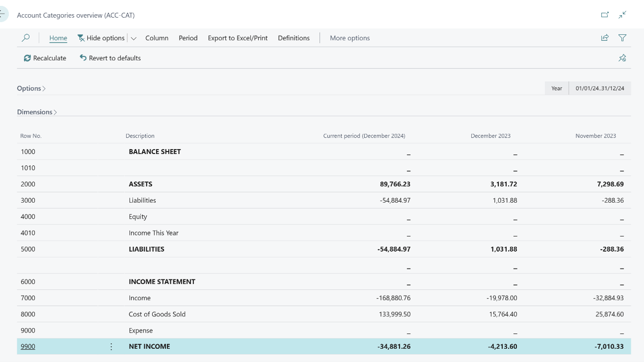Select the Home tab
The image size is (644, 362).
pos(58,38)
